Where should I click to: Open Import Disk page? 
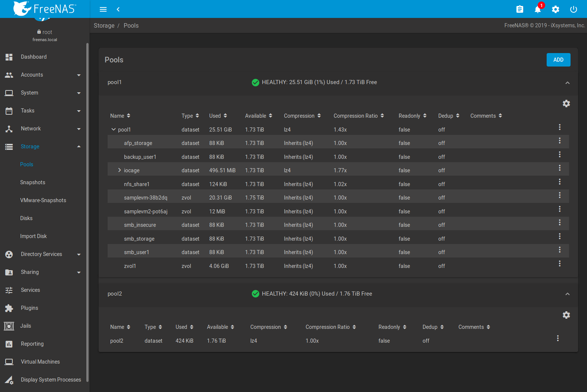tap(33, 236)
